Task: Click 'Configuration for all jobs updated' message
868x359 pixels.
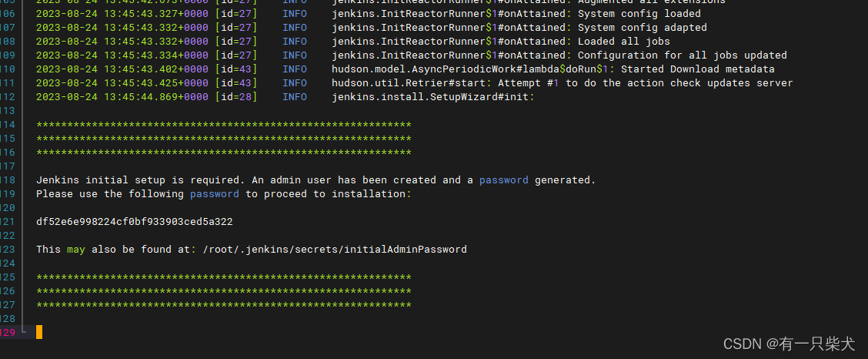Action: [x=682, y=55]
